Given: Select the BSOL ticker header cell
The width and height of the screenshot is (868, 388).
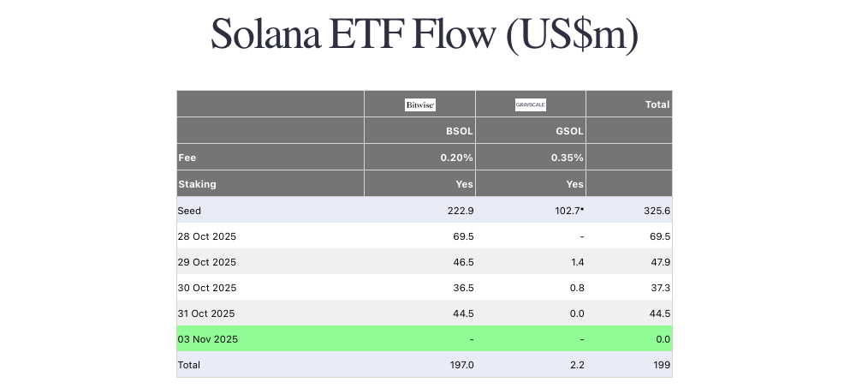Looking at the screenshot, I should (x=460, y=132).
